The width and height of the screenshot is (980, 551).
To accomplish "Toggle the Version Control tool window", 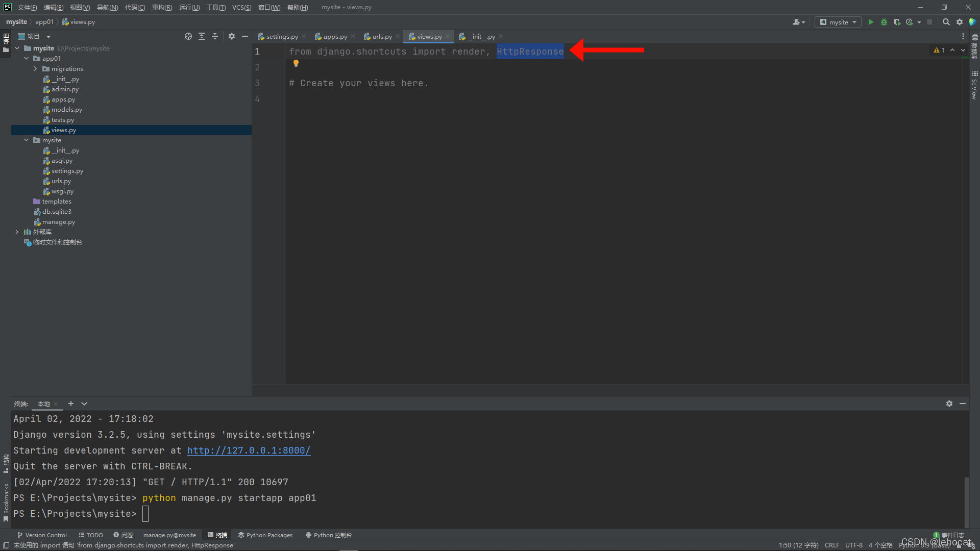I will click(x=42, y=535).
